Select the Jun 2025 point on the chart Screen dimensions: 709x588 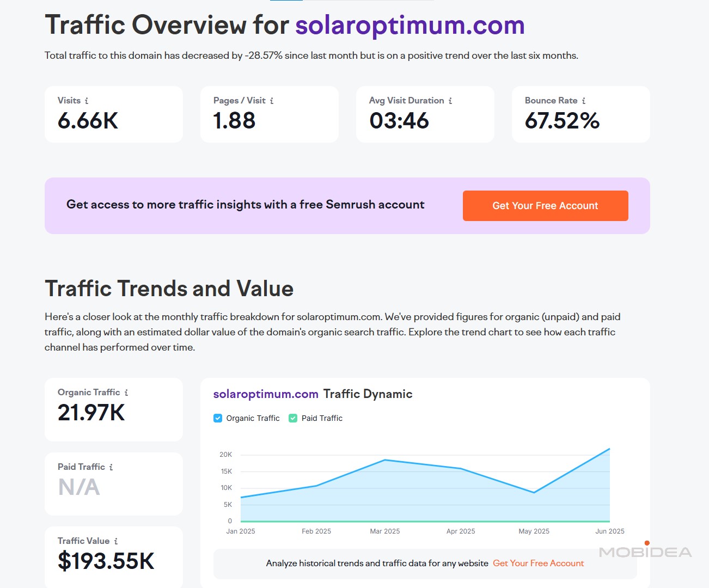(x=609, y=449)
